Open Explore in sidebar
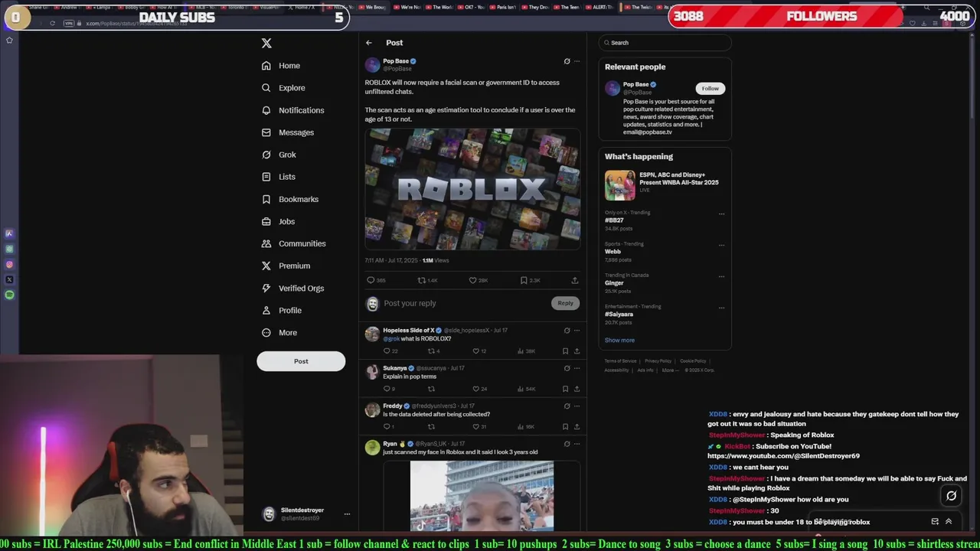The height and width of the screenshot is (551, 980). pyautogui.click(x=283, y=88)
